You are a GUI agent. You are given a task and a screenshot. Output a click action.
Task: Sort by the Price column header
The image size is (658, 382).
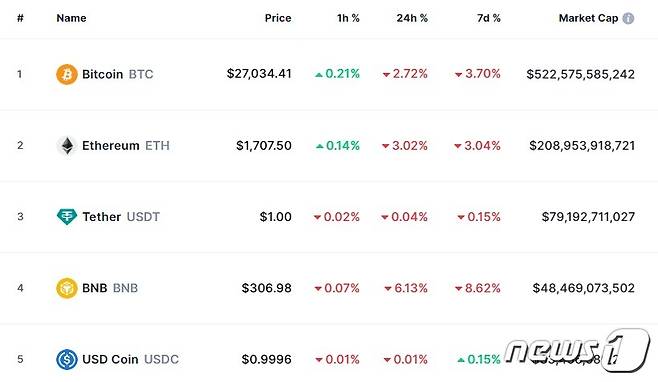tap(278, 18)
